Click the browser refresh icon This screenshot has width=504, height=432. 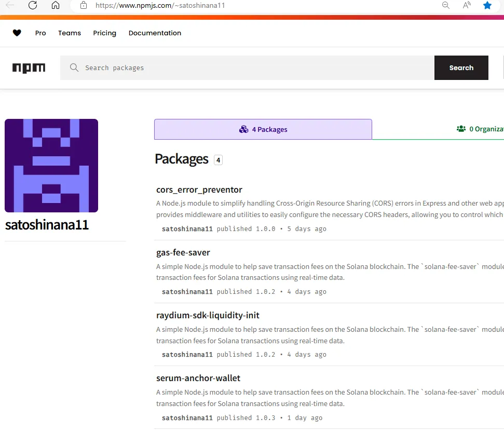(x=33, y=5)
